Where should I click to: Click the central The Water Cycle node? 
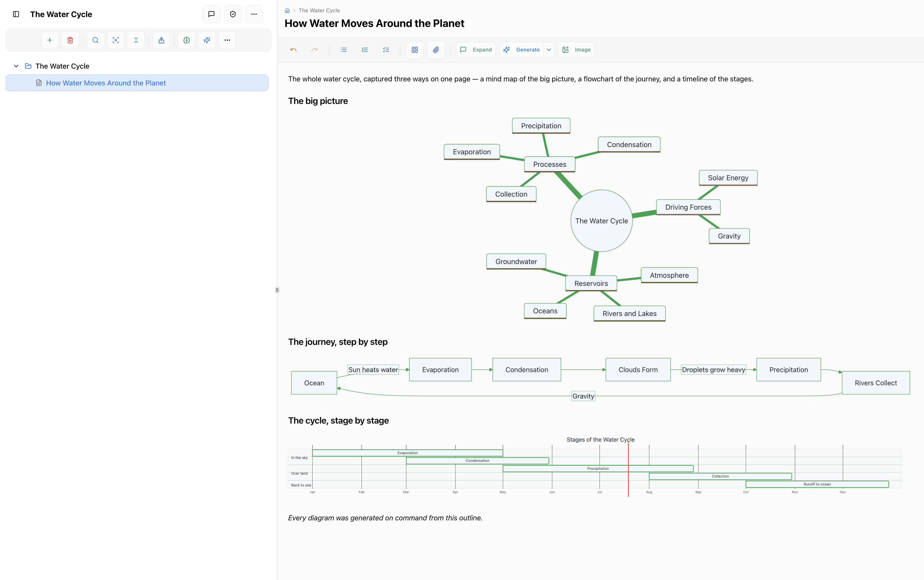601,221
